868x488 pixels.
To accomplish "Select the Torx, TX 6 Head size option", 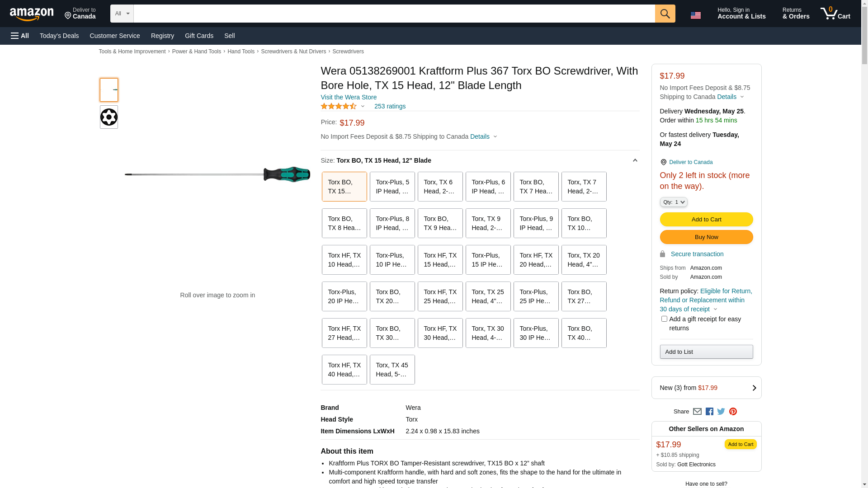I will click(x=440, y=187).
